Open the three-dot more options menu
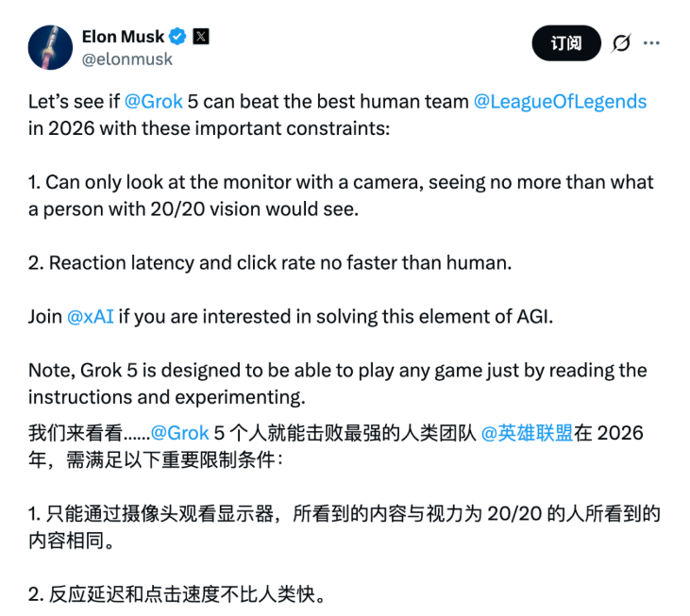The image size is (690, 616). (651, 43)
